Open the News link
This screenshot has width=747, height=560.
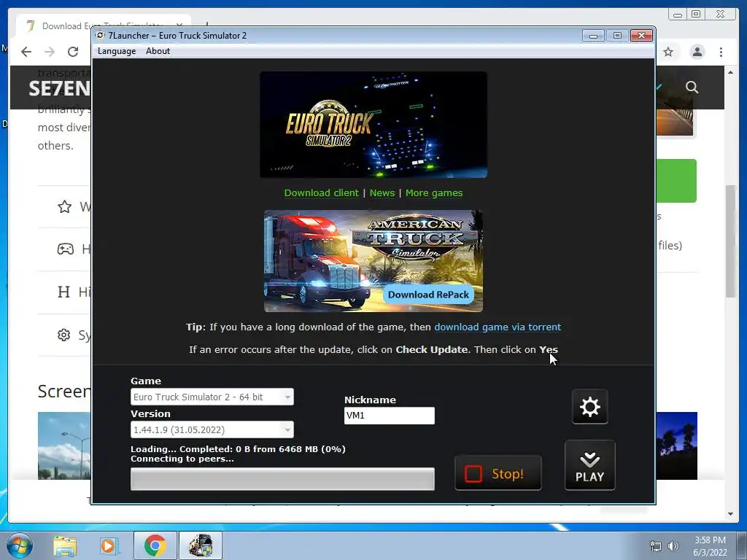click(x=382, y=192)
